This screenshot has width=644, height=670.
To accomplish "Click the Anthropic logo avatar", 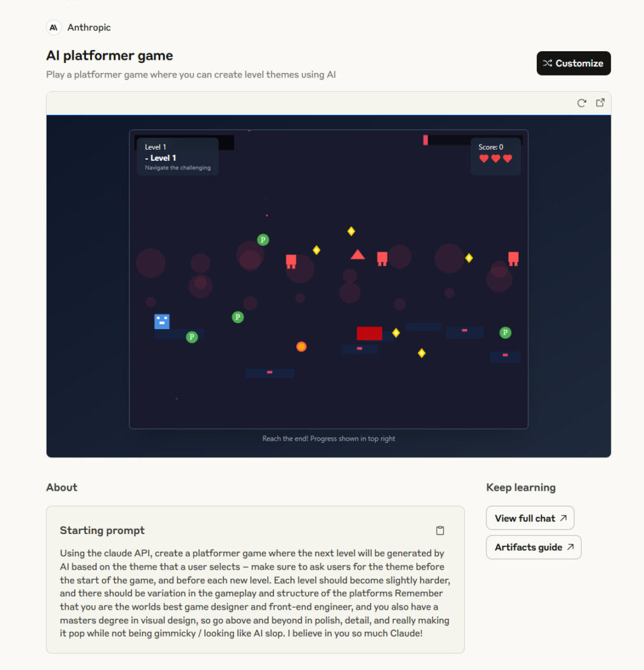I will [x=53, y=28].
